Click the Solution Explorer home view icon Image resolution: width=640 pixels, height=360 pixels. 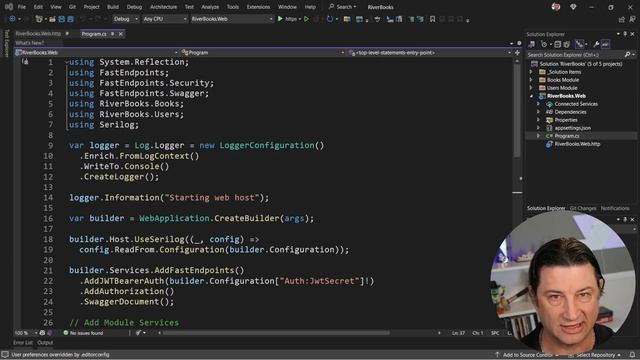point(532,44)
